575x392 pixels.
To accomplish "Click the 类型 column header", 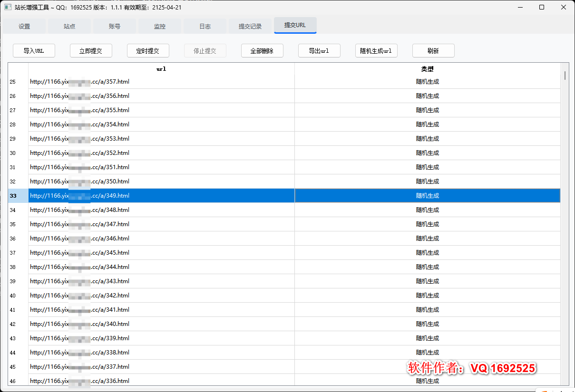I will pyautogui.click(x=427, y=69).
